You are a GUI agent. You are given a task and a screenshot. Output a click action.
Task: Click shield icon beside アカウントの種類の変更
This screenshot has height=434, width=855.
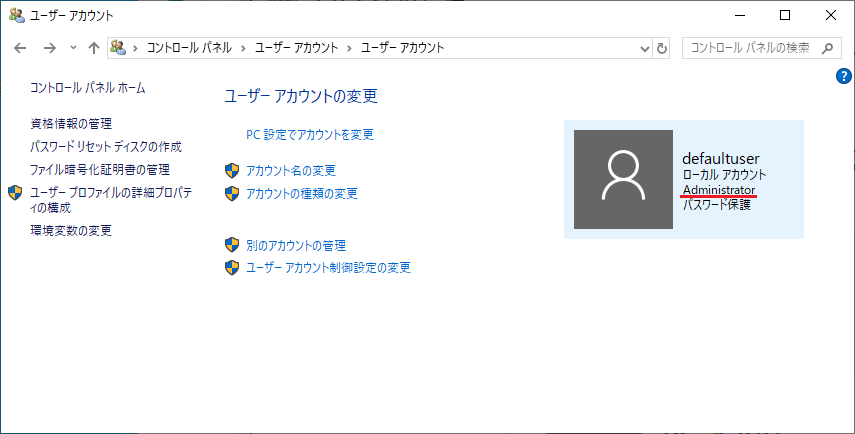click(x=232, y=194)
